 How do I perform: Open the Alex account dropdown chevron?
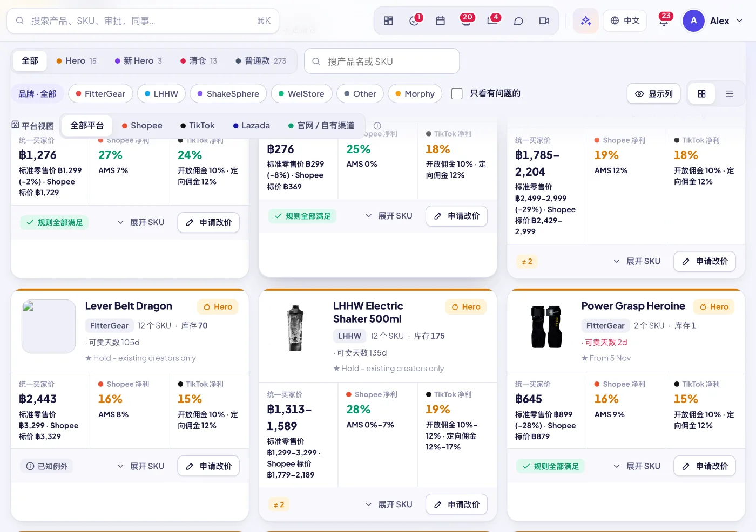point(740,21)
